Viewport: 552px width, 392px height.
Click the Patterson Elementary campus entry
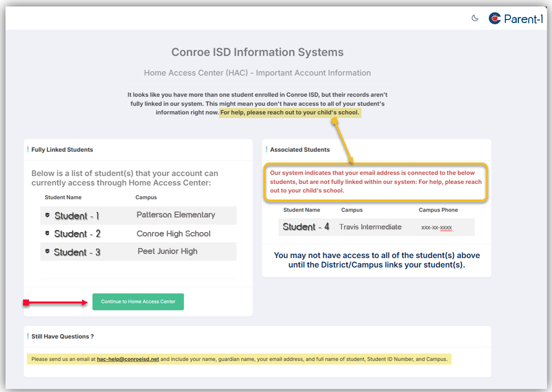175,215
